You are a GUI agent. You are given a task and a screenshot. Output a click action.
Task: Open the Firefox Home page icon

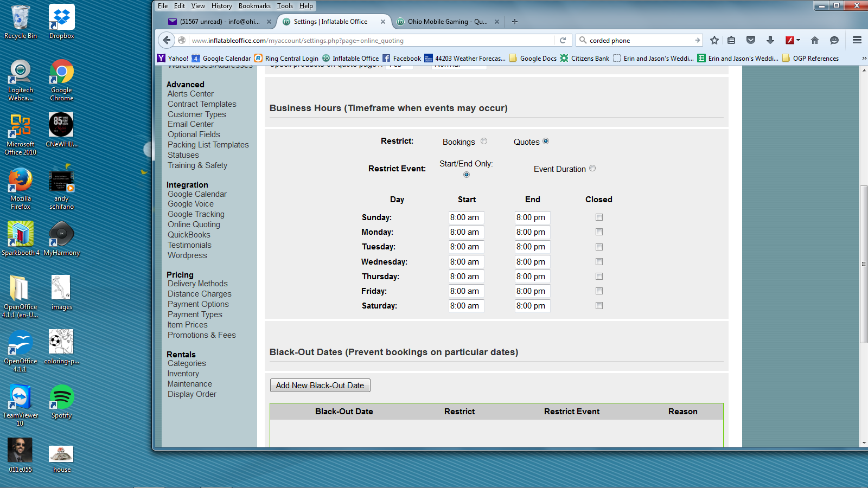[814, 40]
